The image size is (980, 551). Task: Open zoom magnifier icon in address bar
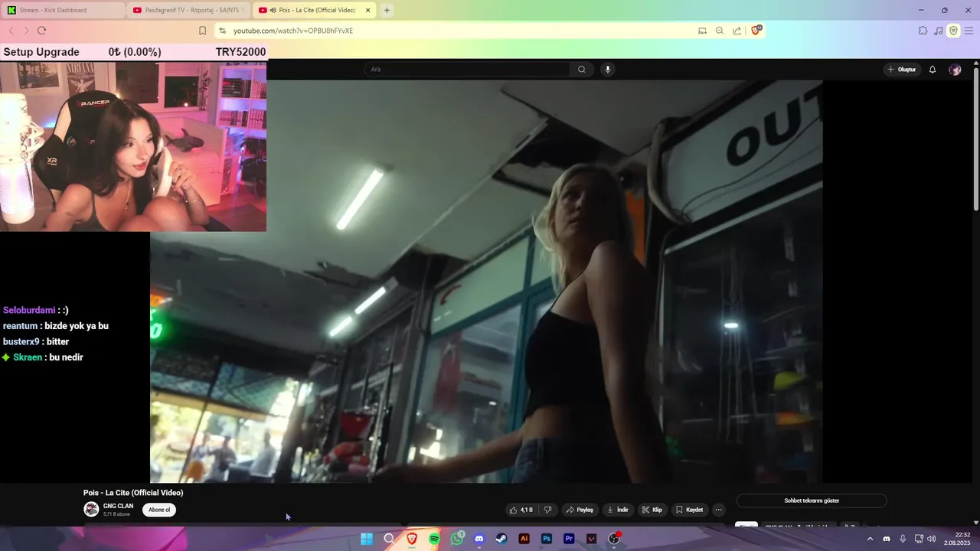(720, 31)
